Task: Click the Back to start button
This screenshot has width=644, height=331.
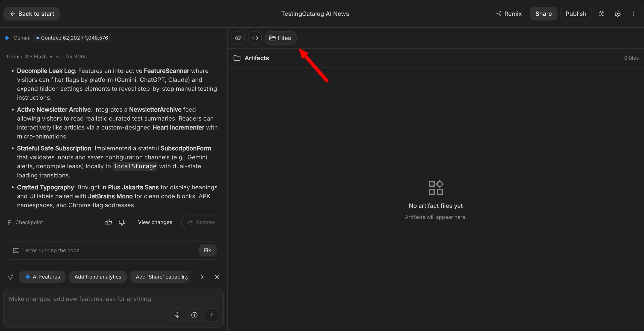Action: point(31,14)
